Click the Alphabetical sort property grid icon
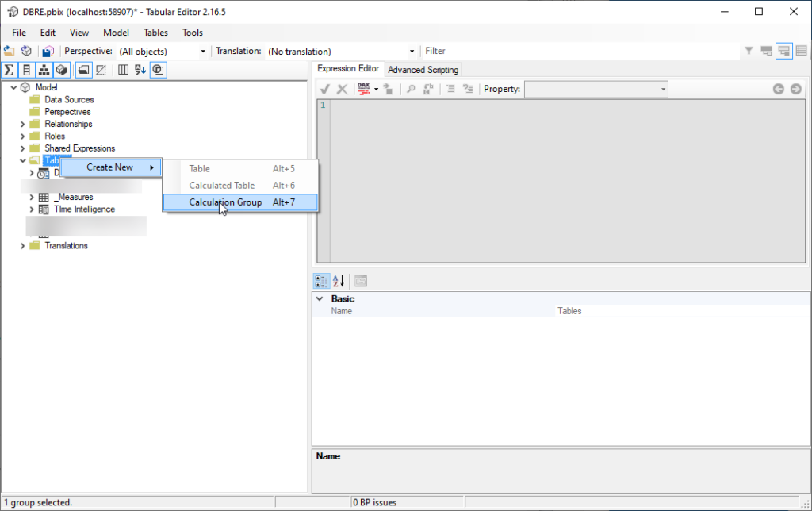Image resolution: width=812 pixels, height=511 pixels. [339, 281]
